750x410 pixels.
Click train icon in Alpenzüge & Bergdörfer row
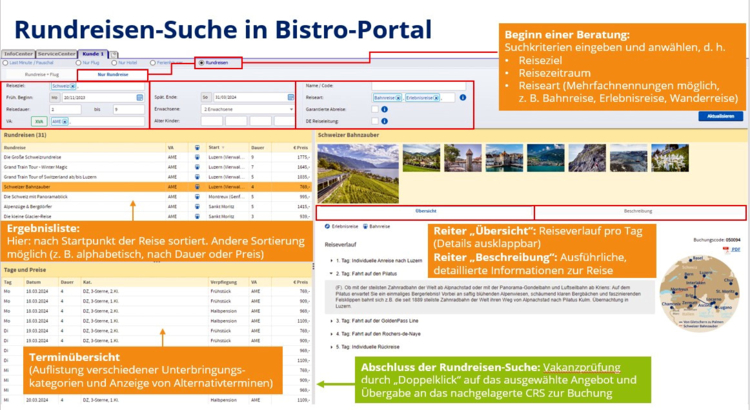197,207
